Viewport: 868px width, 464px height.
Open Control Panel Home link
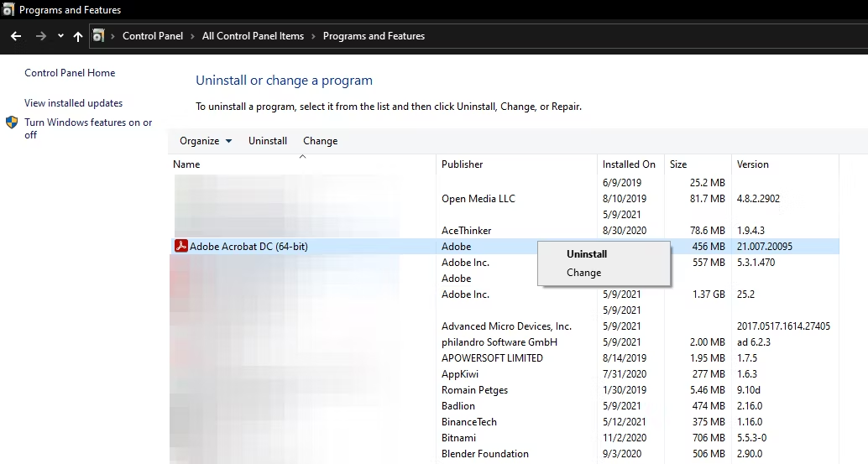(x=70, y=73)
